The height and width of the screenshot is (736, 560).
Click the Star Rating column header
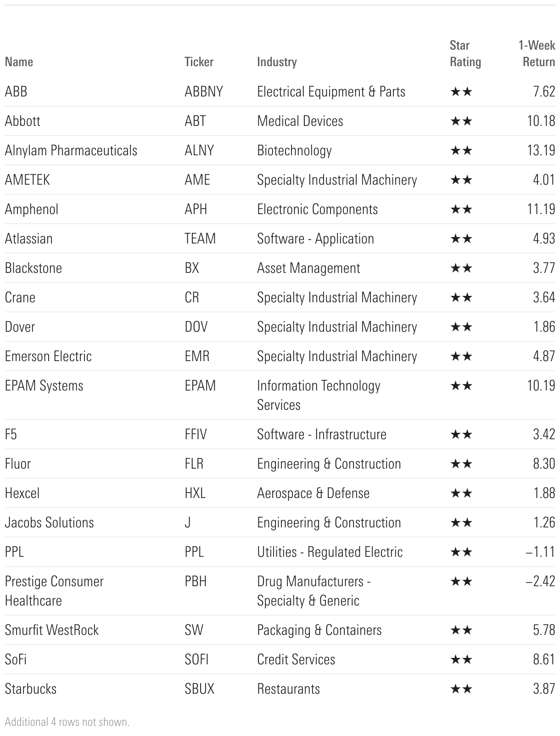tap(465, 54)
